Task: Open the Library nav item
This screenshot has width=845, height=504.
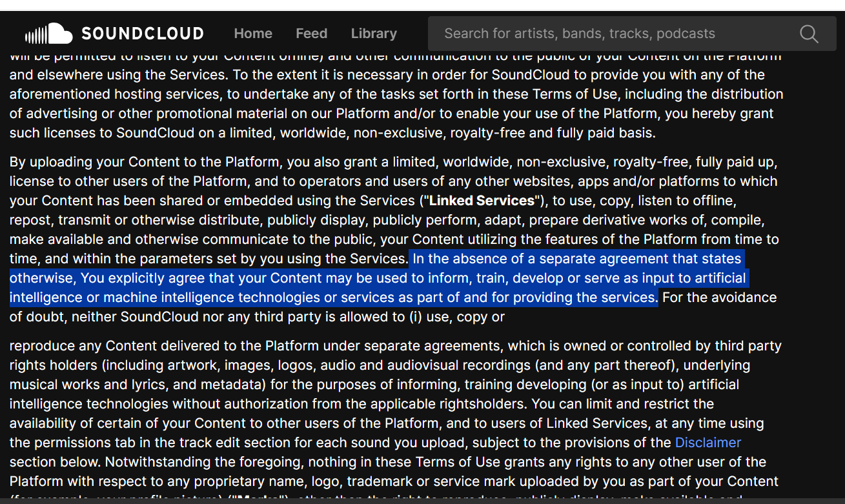Action: pyautogui.click(x=374, y=34)
